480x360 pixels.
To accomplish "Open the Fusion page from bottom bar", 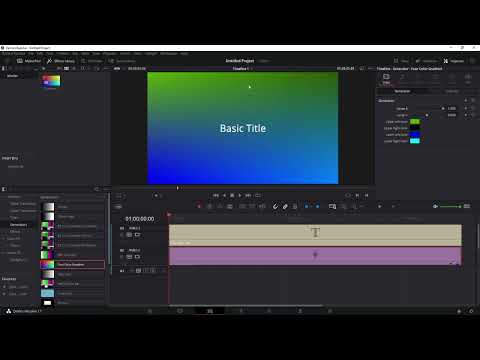I will click(x=241, y=311).
